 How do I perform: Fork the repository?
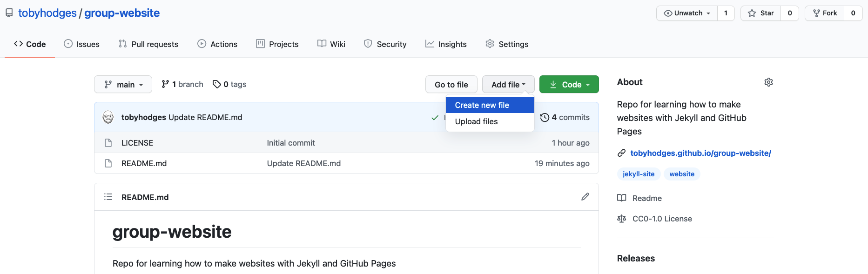(825, 13)
